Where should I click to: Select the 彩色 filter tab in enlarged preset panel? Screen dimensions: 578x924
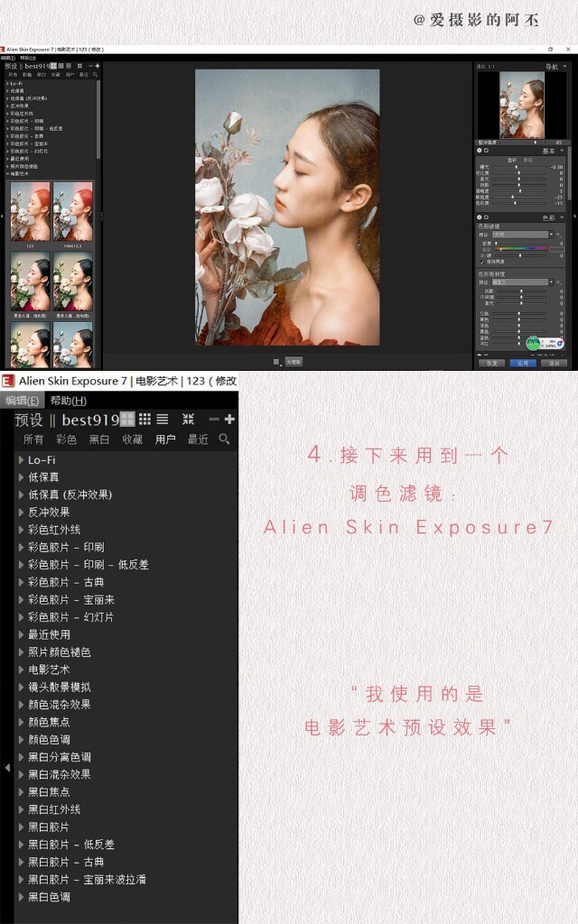[66, 439]
